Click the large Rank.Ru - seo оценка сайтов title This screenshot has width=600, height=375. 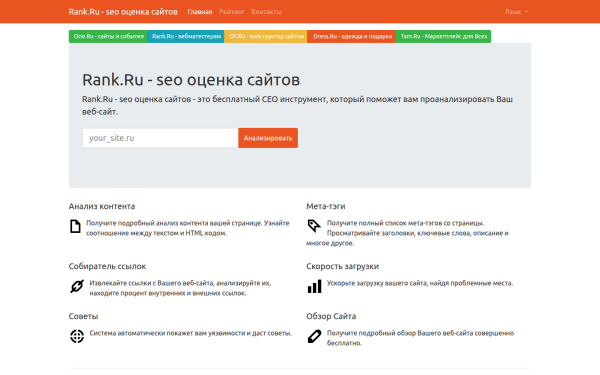click(x=191, y=80)
